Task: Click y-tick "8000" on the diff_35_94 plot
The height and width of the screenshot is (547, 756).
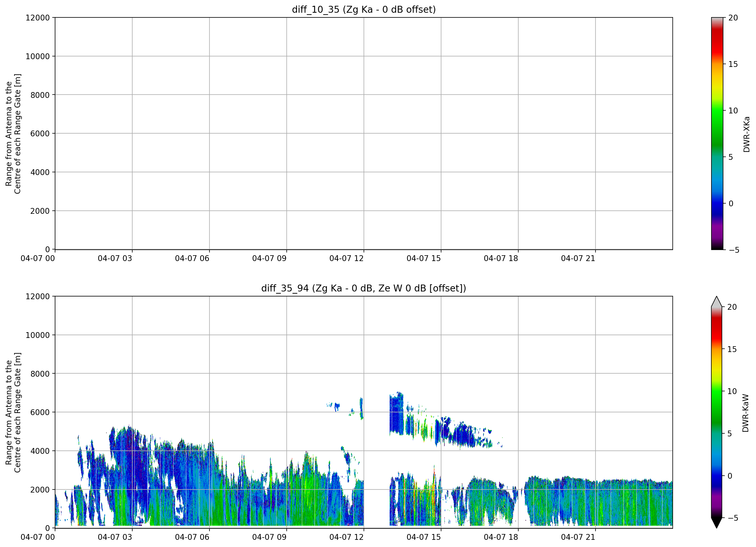Action: point(40,374)
